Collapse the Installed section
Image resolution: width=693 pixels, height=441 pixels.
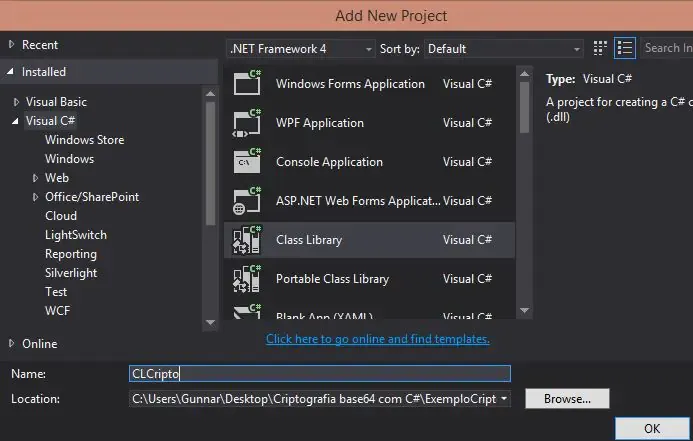[11, 71]
